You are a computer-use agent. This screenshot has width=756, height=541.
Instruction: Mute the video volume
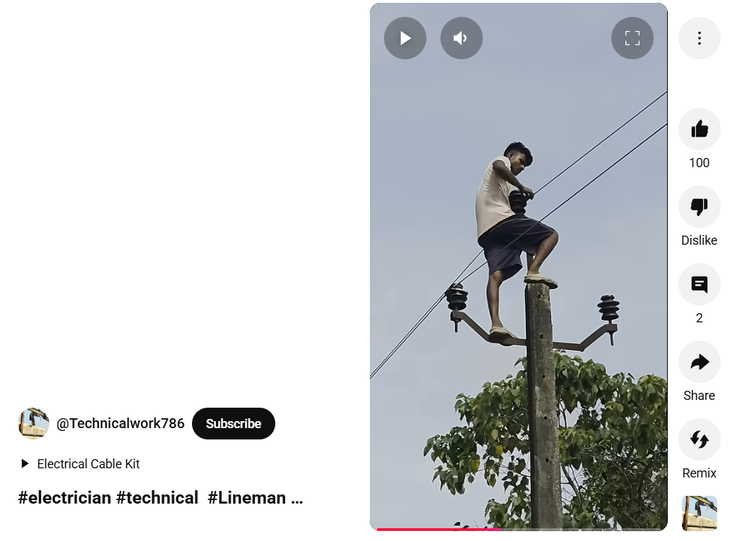coord(462,38)
